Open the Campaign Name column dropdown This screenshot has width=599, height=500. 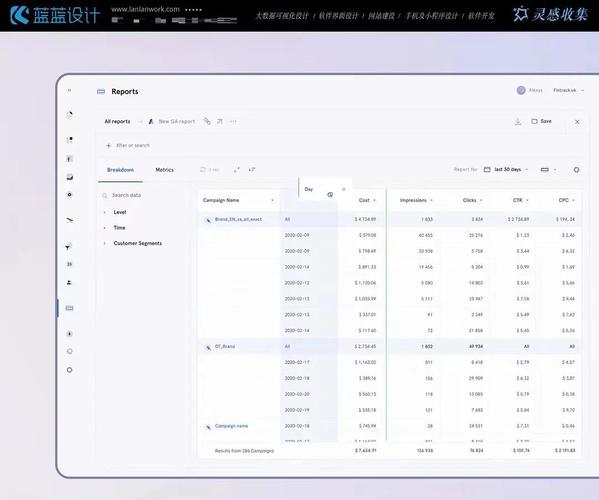pos(272,201)
